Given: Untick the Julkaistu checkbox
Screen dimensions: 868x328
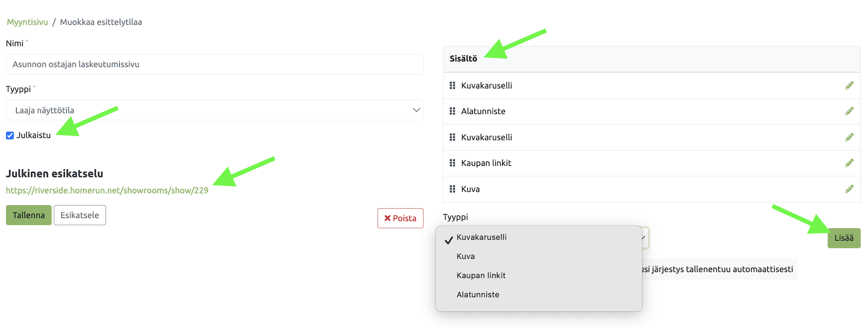Looking at the screenshot, I should click(x=10, y=136).
